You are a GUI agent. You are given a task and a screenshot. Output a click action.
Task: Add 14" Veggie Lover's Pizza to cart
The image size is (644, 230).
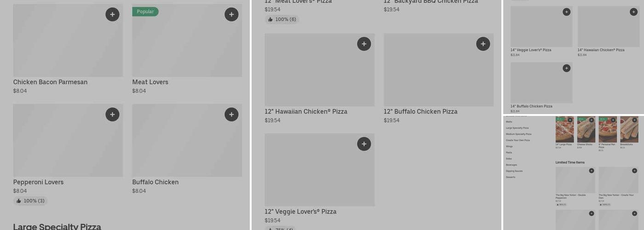(566, 12)
